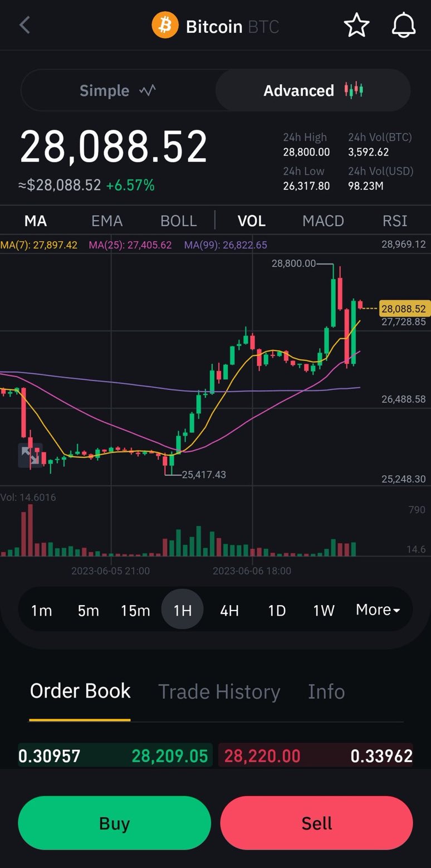431x868 pixels.
Task: Tap the 24h Vol(BTC) value 3,592.62
Action: pos(369,152)
